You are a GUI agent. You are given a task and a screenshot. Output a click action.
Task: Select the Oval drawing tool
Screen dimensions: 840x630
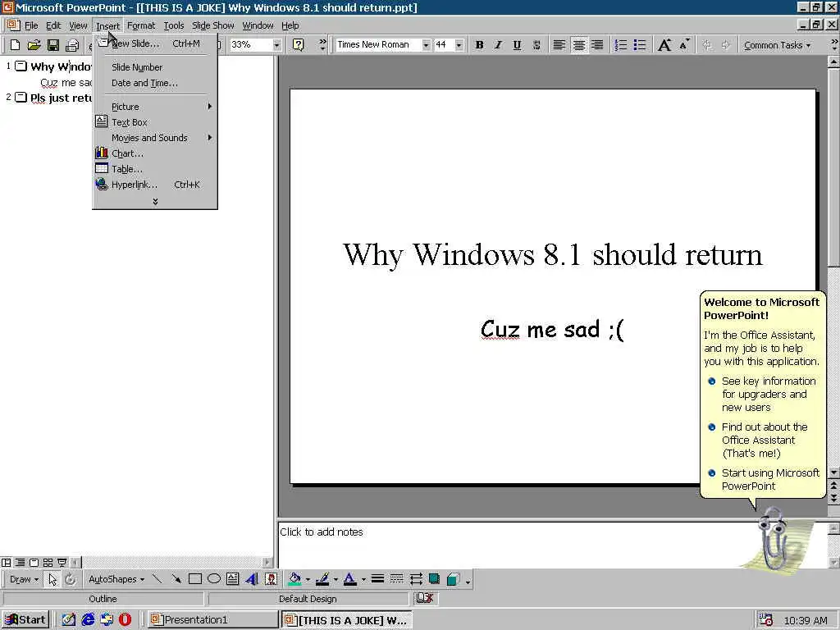[214, 579]
